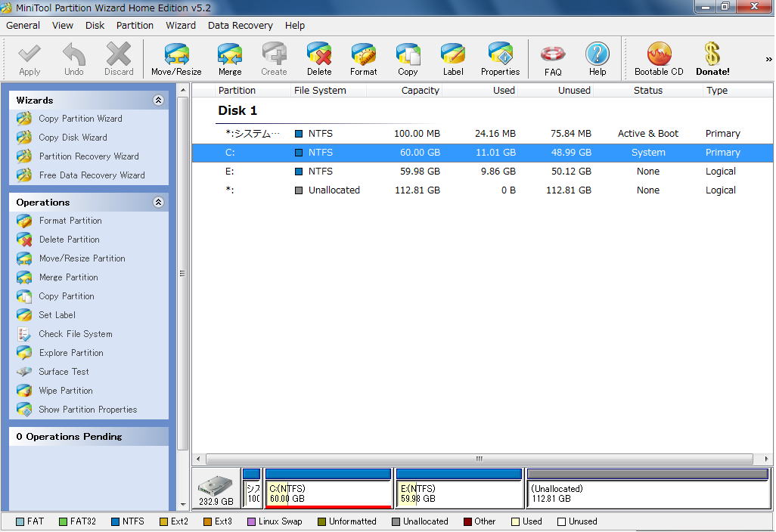Launch Copy Disk Wizard from sidebar
Image resolution: width=776 pixels, height=532 pixels.
point(73,138)
